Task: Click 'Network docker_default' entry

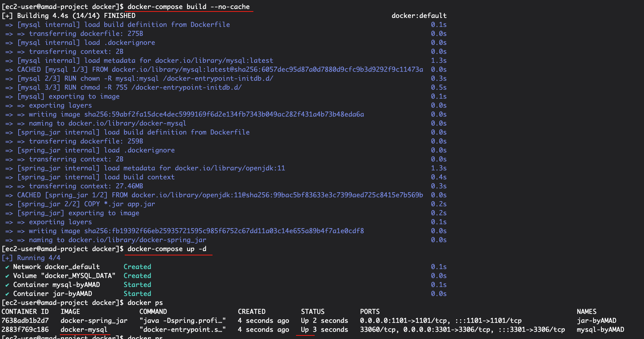Action: 57,267
